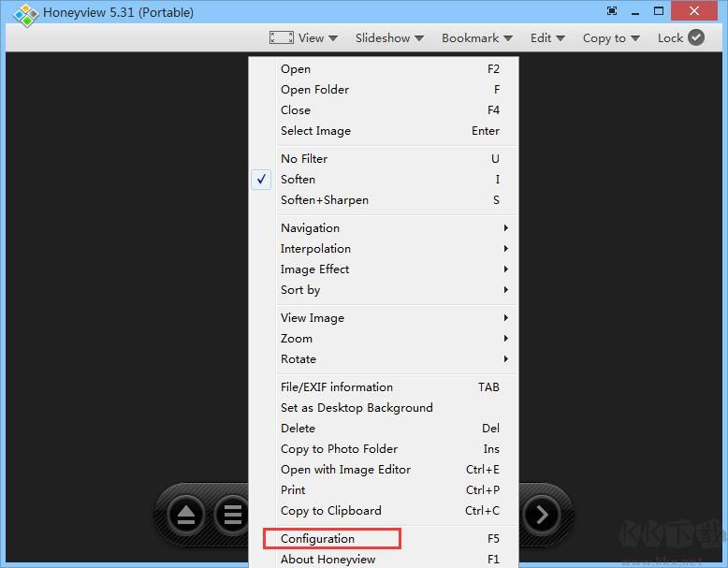Expand the Bookmark dropdown
The height and width of the screenshot is (568, 728).
coord(477,38)
